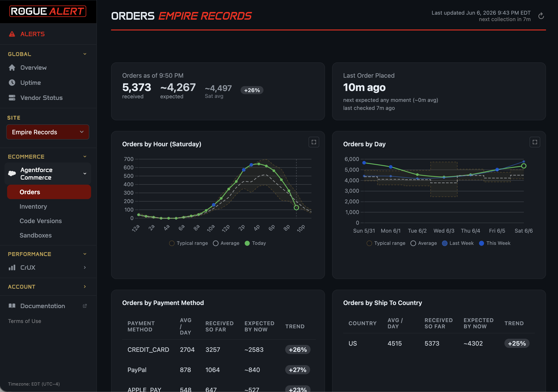Viewport: 558px width, 392px height.
Task: Select Inventory in the sidebar
Action: click(x=33, y=206)
